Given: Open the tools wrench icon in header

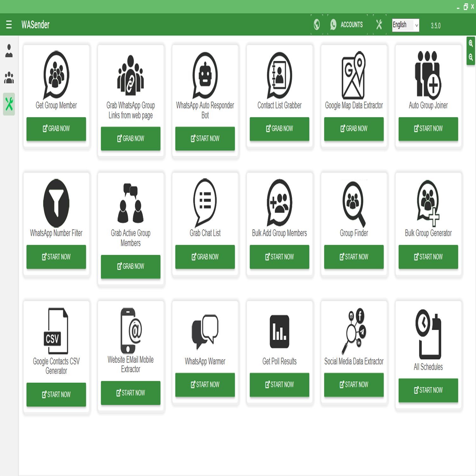Looking at the screenshot, I should tap(379, 24).
